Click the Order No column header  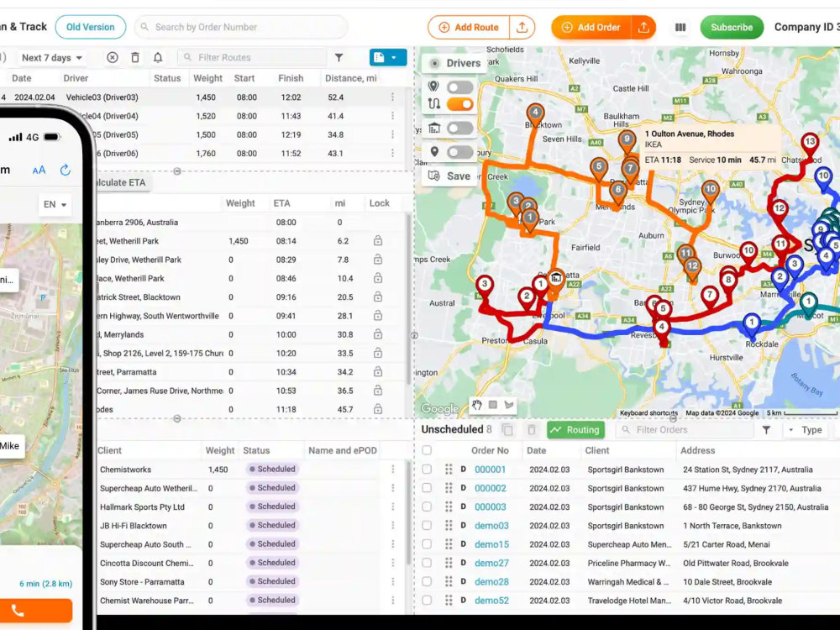click(490, 450)
